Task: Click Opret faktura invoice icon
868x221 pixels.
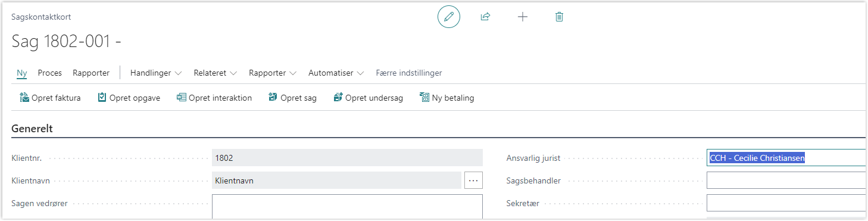Action: (x=24, y=98)
